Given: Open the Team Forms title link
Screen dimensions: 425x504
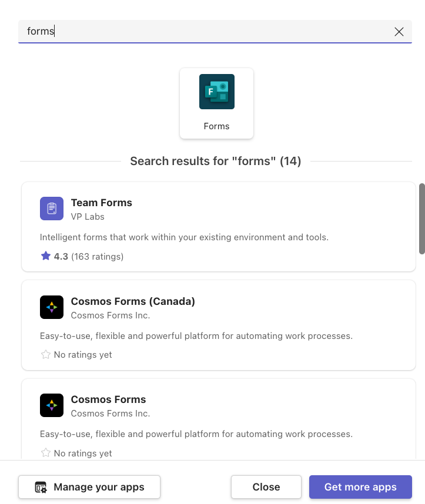Looking at the screenshot, I should 102,203.
